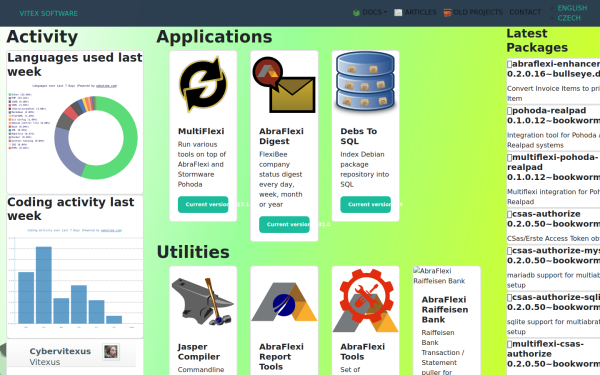
Task: Click the red segment of donut chart
Action: (71, 113)
